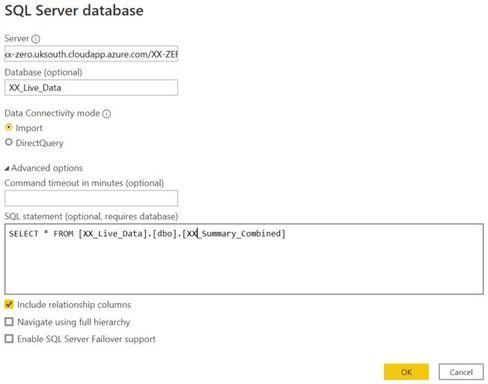
Task: Click the 'Command timeout in minutes (optional)' label
Action: (84, 183)
